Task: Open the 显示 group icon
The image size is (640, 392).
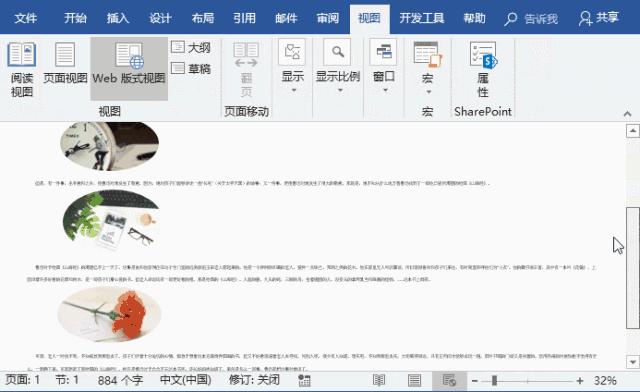Action: pos(292,52)
